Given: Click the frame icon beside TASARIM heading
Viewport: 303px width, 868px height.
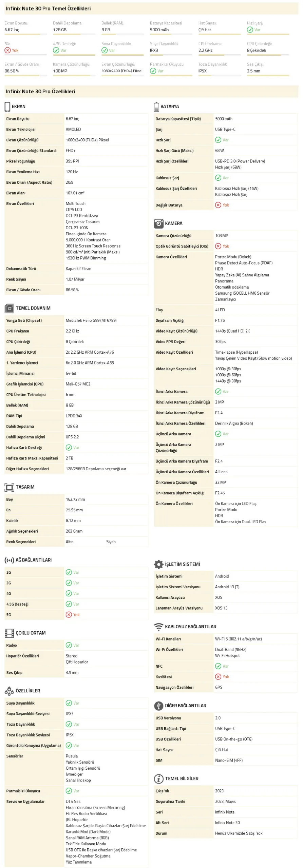Looking at the screenshot, I should coord(9,487).
